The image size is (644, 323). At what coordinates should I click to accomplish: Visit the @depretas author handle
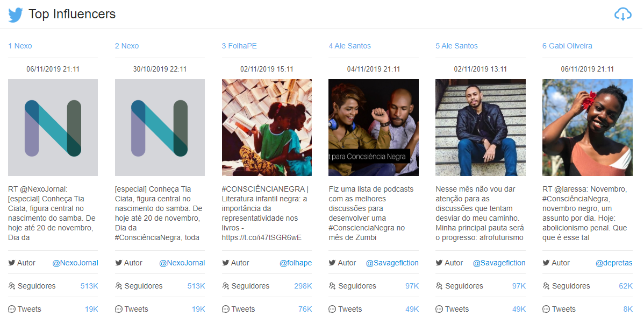[614, 263]
